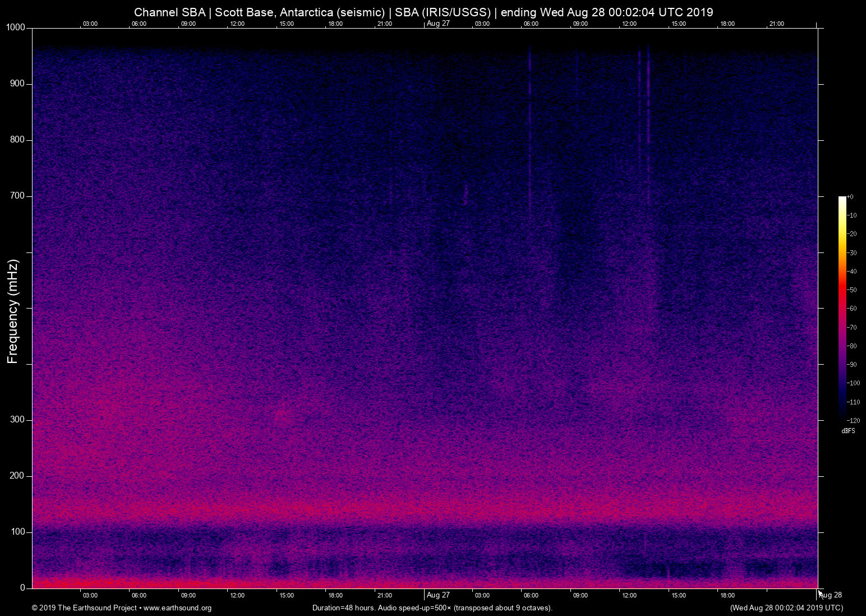This screenshot has width=866, height=616.
Task: Click the 700 frequency tick label
Action: pos(17,196)
